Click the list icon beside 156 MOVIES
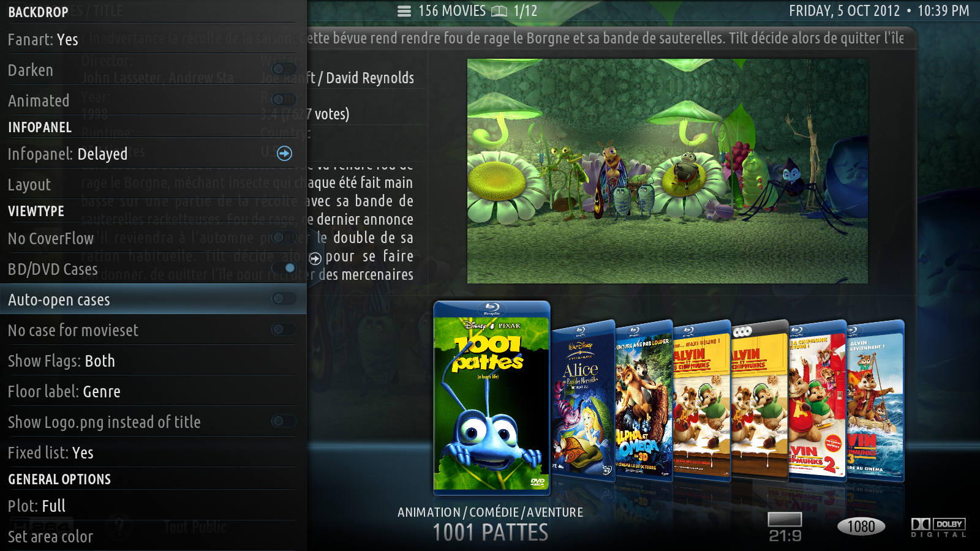The width and height of the screenshot is (980, 551). coord(404,11)
